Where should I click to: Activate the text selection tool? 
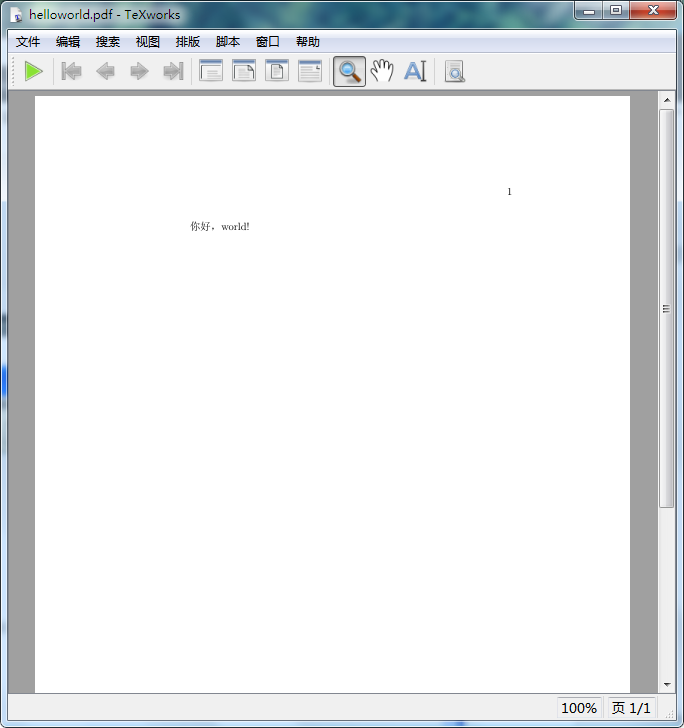click(x=415, y=72)
